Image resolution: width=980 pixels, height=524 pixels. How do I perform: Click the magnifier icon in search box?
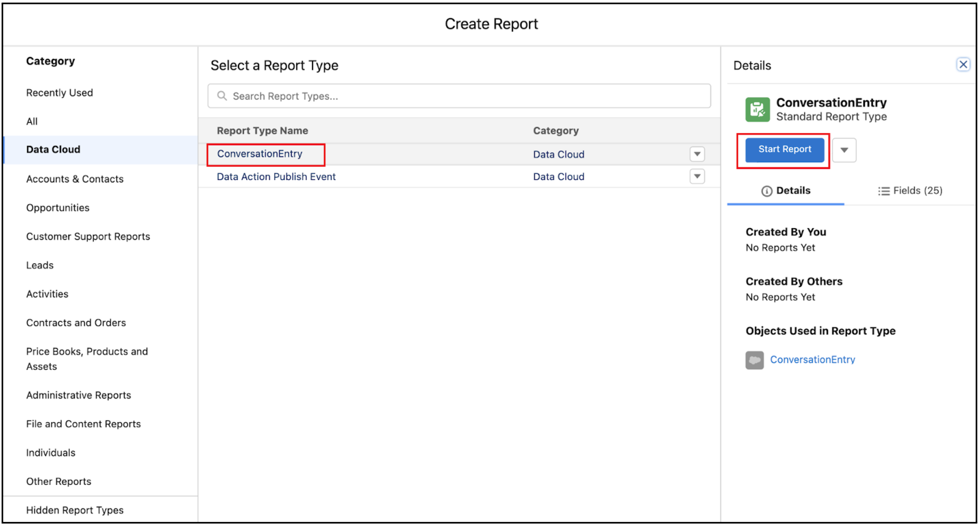tap(222, 96)
